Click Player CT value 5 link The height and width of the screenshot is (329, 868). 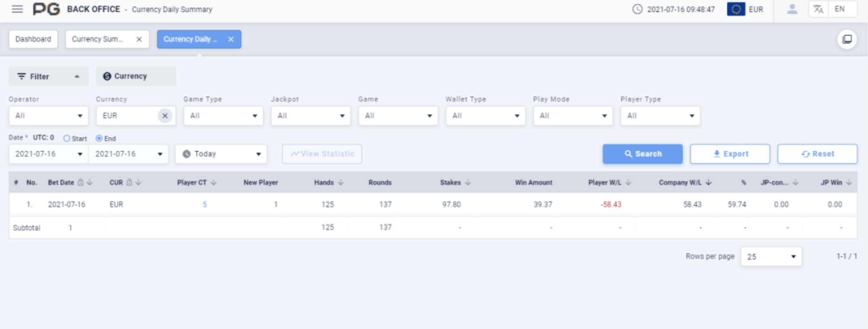click(x=204, y=205)
